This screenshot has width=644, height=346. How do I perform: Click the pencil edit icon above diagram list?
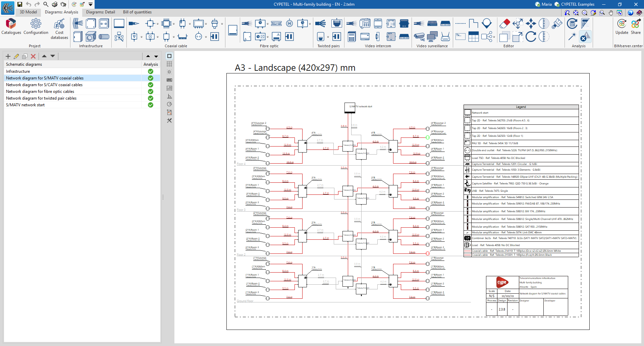[16, 56]
